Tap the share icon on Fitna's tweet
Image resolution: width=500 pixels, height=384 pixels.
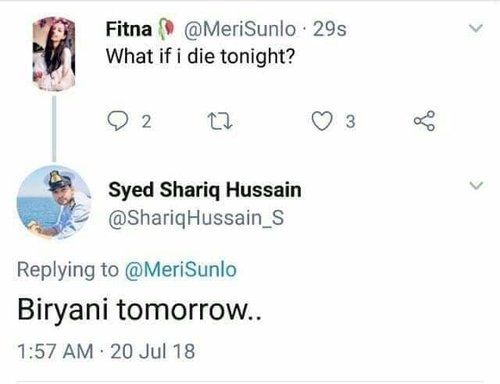[424, 121]
